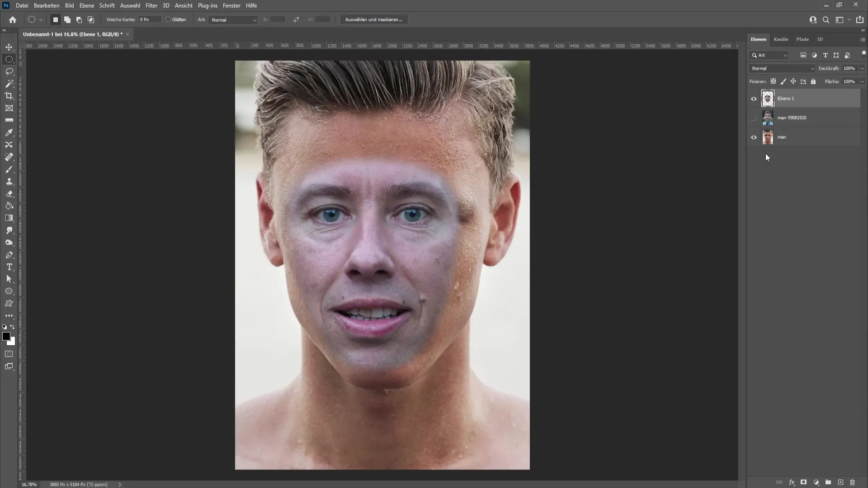Click Auswählen und maskieren button
The width and height of the screenshot is (868, 488).
pos(374,19)
